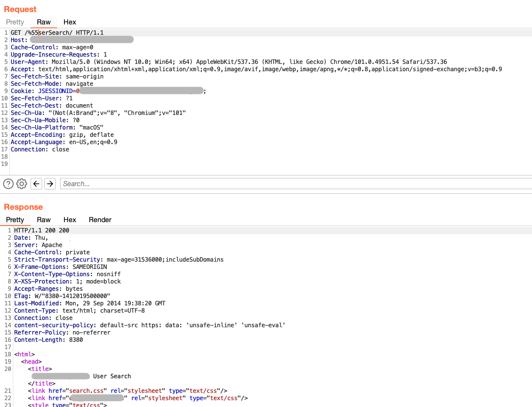Open the Raw tab of the Response
The height and width of the screenshot is (407, 532).
click(43, 220)
